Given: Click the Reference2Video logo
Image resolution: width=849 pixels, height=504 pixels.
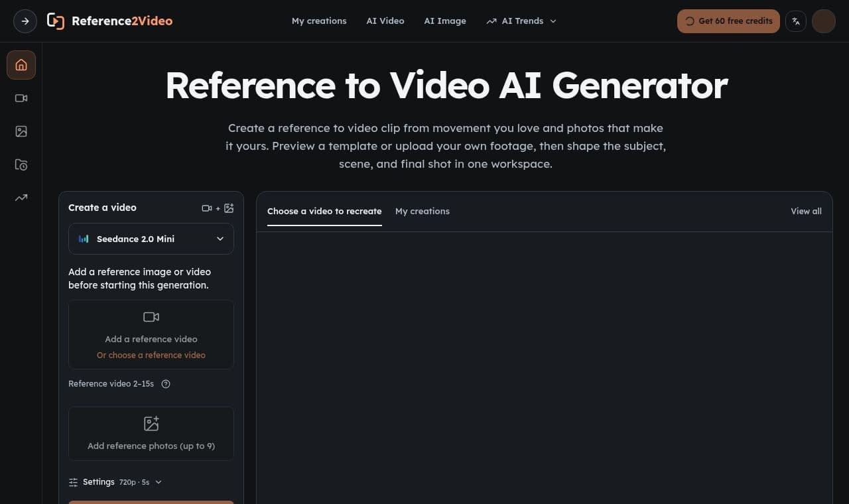Looking at the screenshot, I should coord(109,21).
